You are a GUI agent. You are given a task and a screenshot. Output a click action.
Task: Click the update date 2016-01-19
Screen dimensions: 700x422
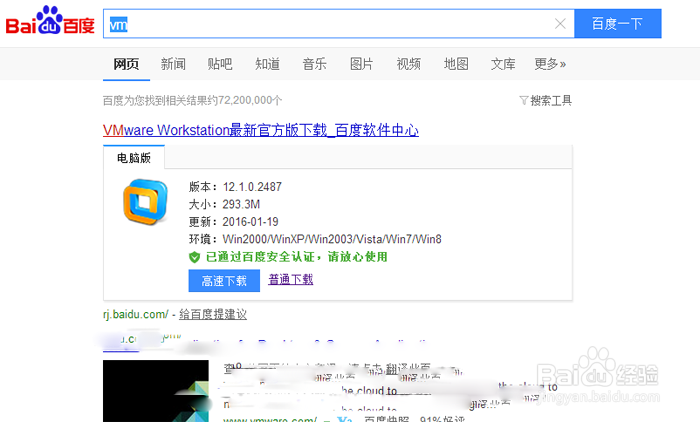(x=250, y=221)
